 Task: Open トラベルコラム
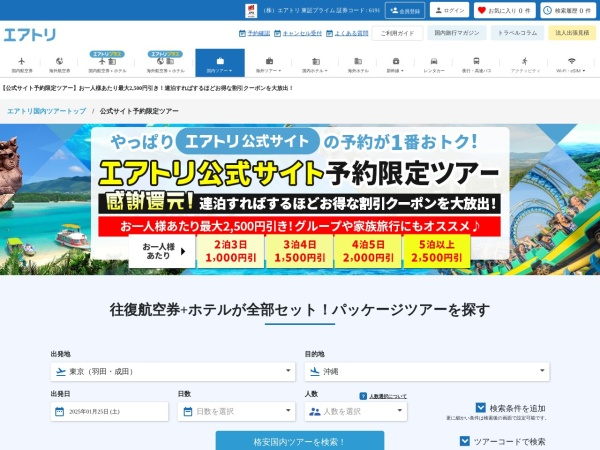click(x=517, y=33)
